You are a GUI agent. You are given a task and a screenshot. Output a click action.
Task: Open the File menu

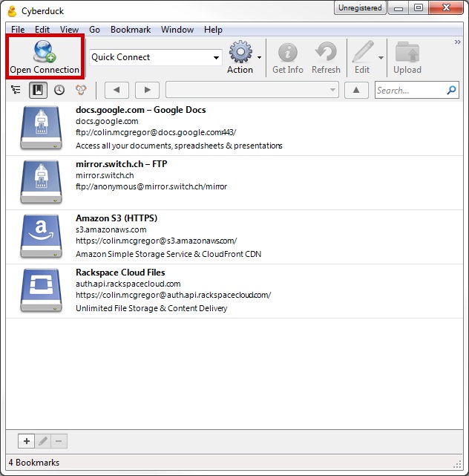[x=19, y=30]
